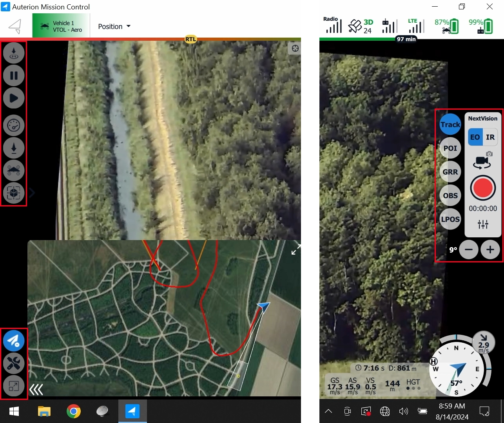504x423 pixels.
Task: Collapse the map using triple chevron arrows
Action: [x=36, y=389]
